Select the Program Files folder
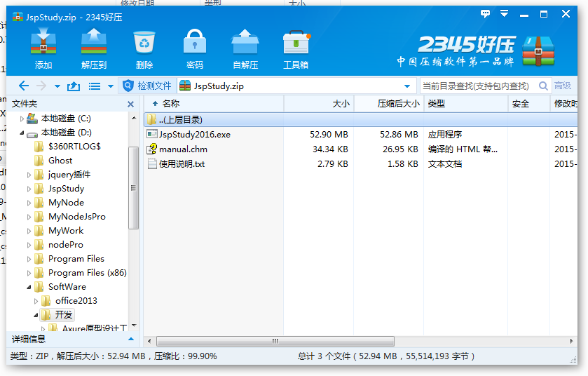The height and width of the screenshot is (376, 588). [x=76, y=259]
